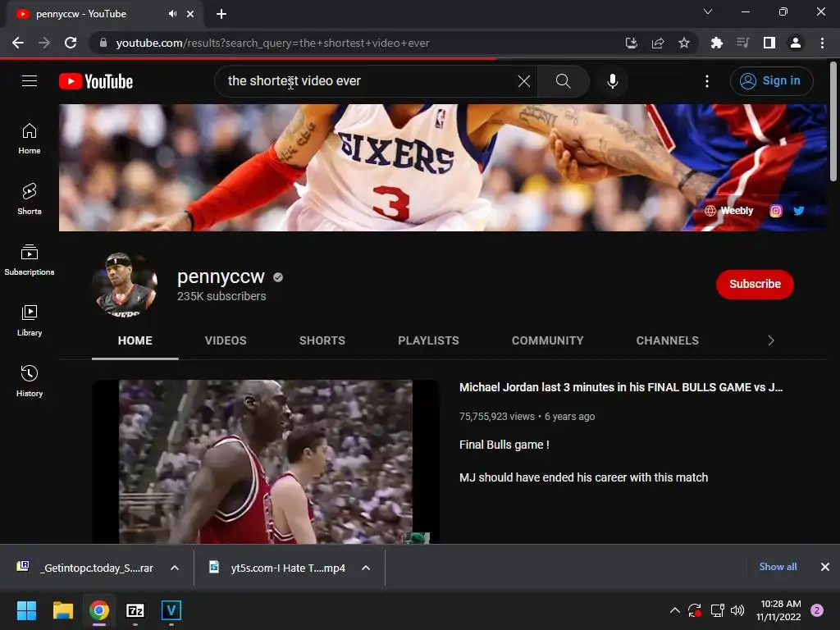The image size is (840, 630).
Task: Open the Weebly website link
Action: (x=729, y=211)
